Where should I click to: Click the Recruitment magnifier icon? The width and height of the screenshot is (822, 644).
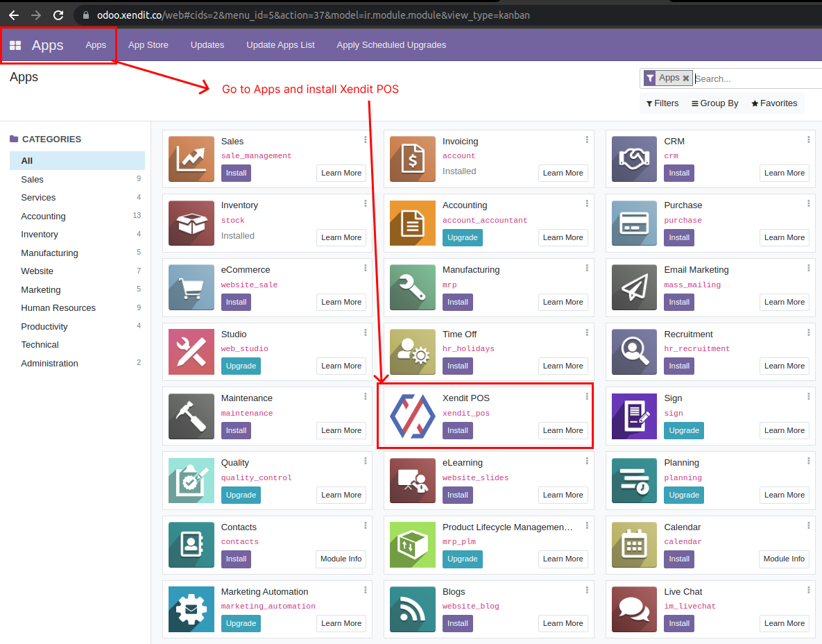[634, 352]
